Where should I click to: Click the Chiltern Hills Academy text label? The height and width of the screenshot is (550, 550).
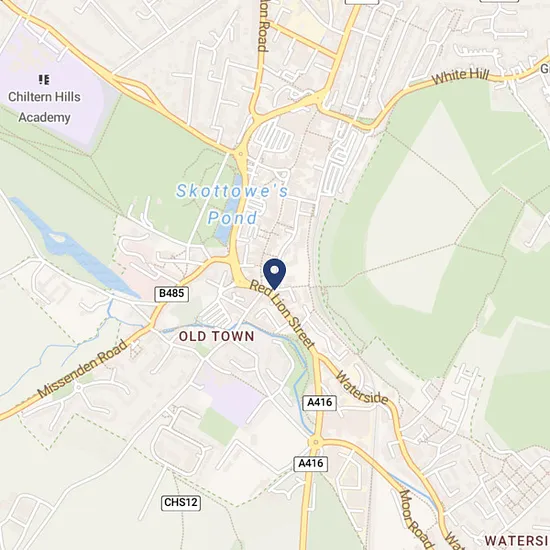[x=44, y=107]
